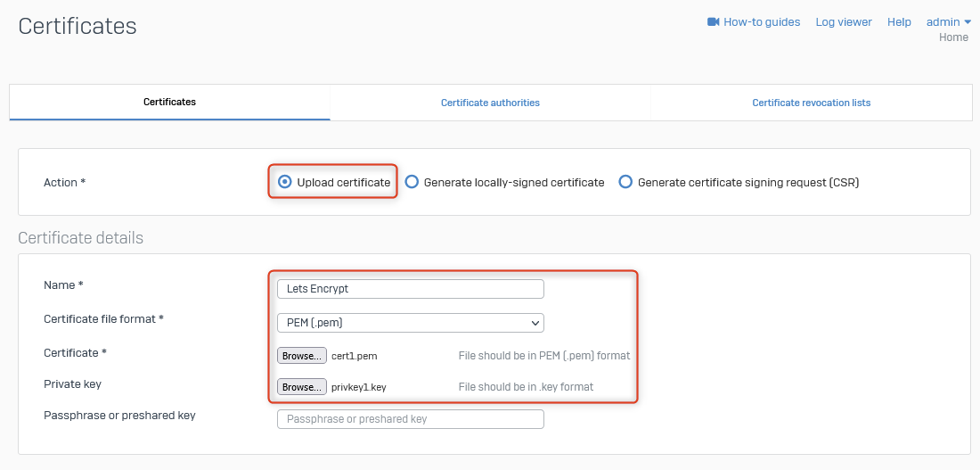Expand the admin user menu
Screen dimensions: 980x470
[x=943, y=22]
